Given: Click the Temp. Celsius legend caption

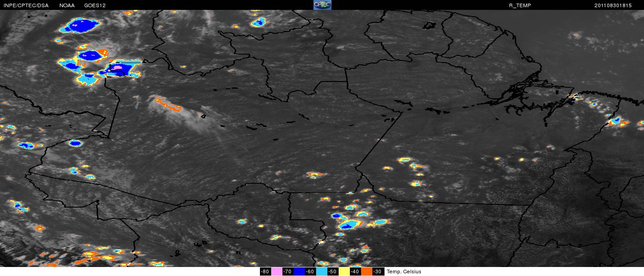Looking at the screenshot, I should click(x=404, y=271).
